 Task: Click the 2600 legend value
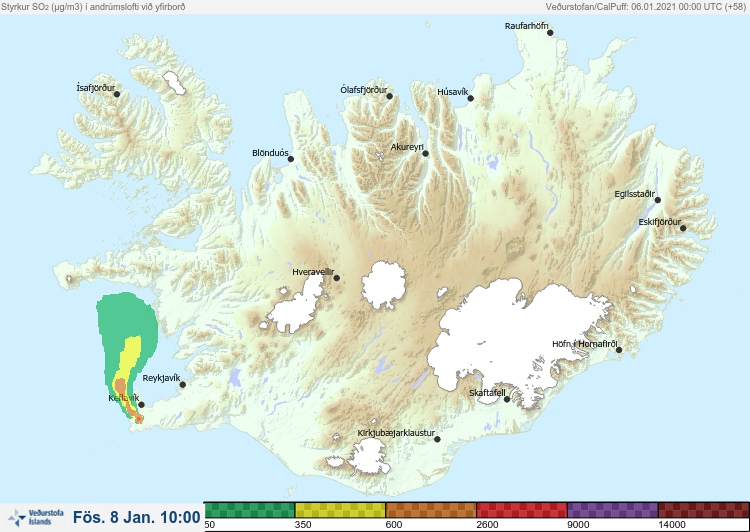(487, 525)
